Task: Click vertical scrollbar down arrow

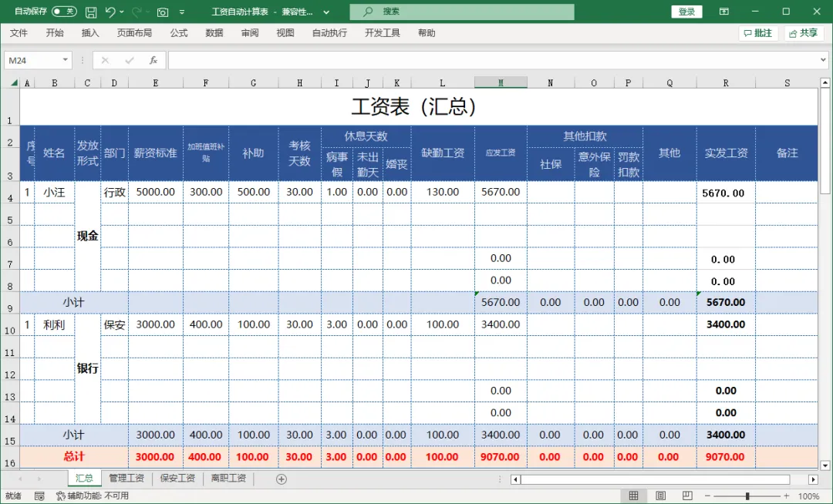Action: (x=825, y=465)
